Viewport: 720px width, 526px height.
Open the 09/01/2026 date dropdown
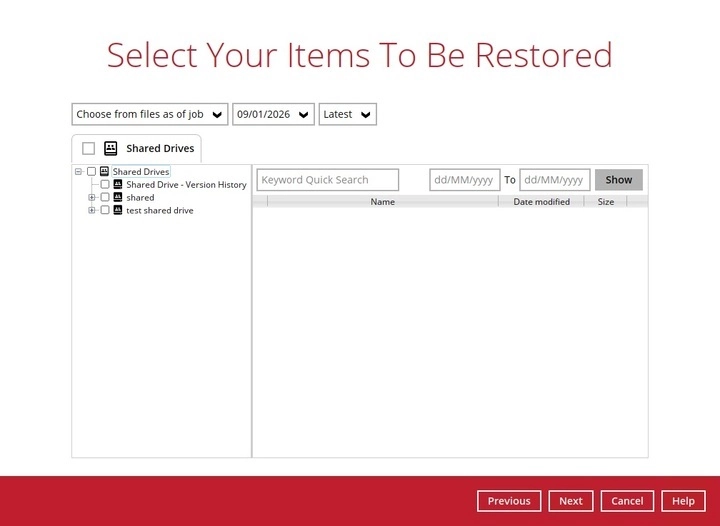(x=273, y=114)
